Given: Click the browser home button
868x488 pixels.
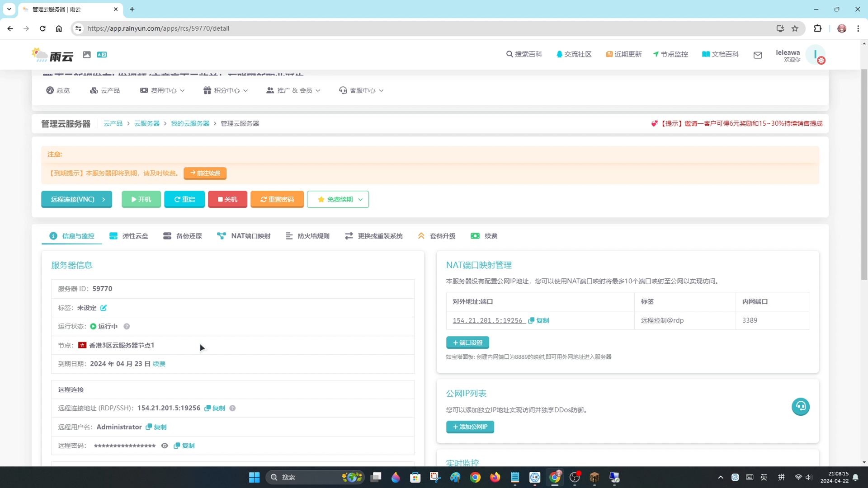Looking at the screenshot, I should [x=59, y=28].
